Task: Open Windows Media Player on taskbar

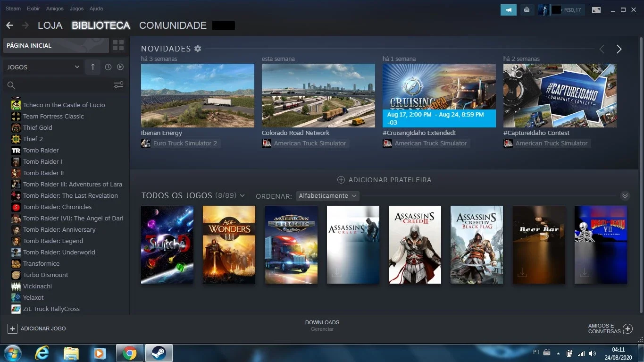Action: (x=99, y=353)
